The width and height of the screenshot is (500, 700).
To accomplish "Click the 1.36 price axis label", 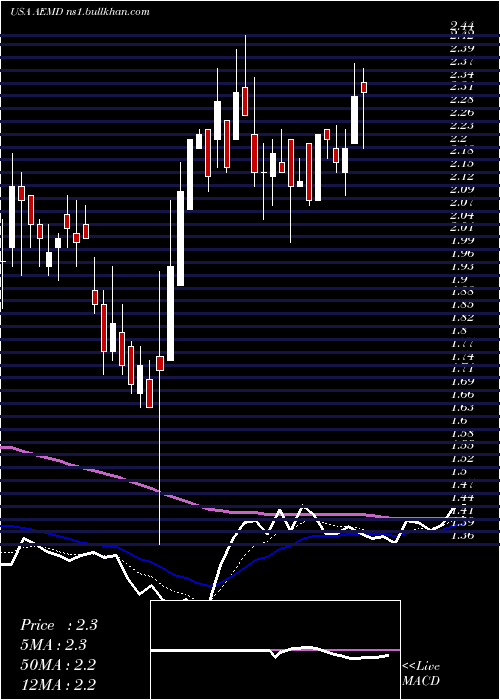I will 462,536.
